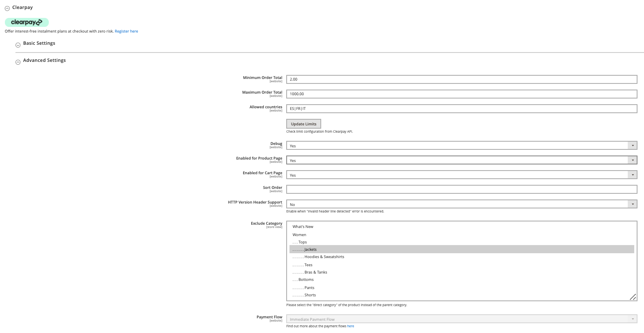
Task: Click the Exclude Category label
Action: 266,223
